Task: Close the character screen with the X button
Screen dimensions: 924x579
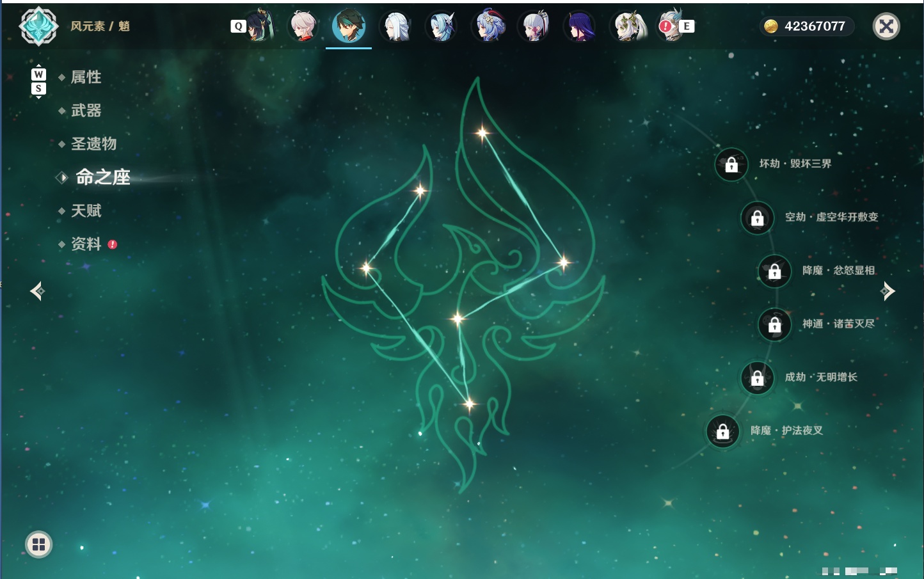Action: coord(886,26)
